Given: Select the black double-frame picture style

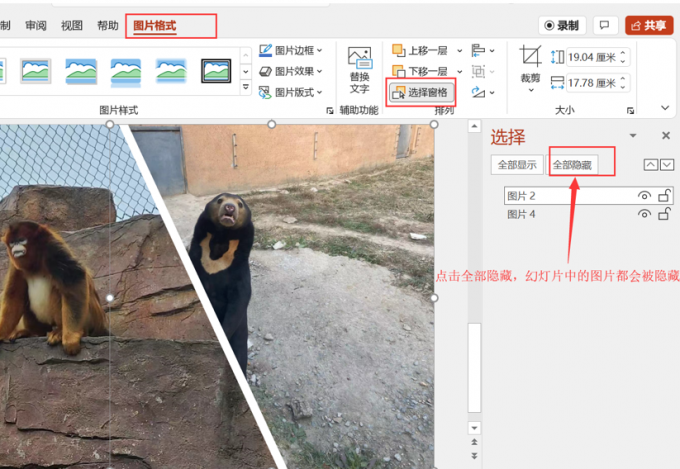Looking at the screenshot, I should click(x=216, y=71).
